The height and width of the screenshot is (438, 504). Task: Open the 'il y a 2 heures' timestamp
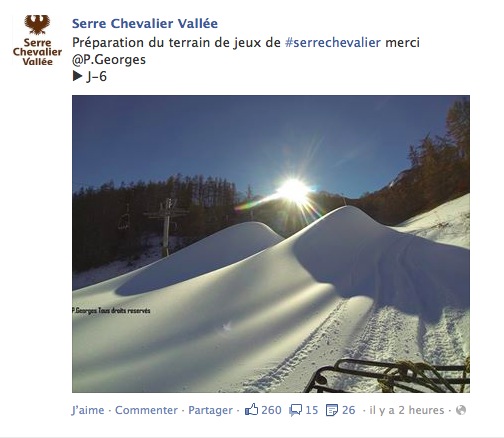pos(407,410)
